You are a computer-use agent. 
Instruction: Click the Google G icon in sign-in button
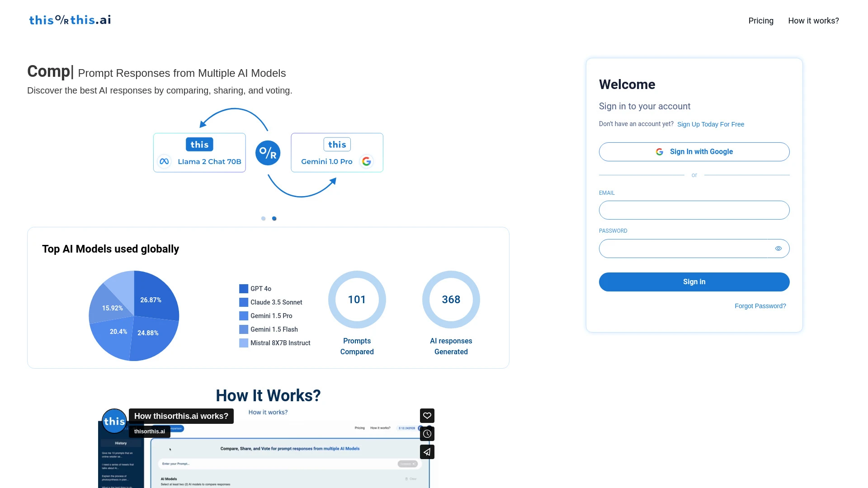659,151
